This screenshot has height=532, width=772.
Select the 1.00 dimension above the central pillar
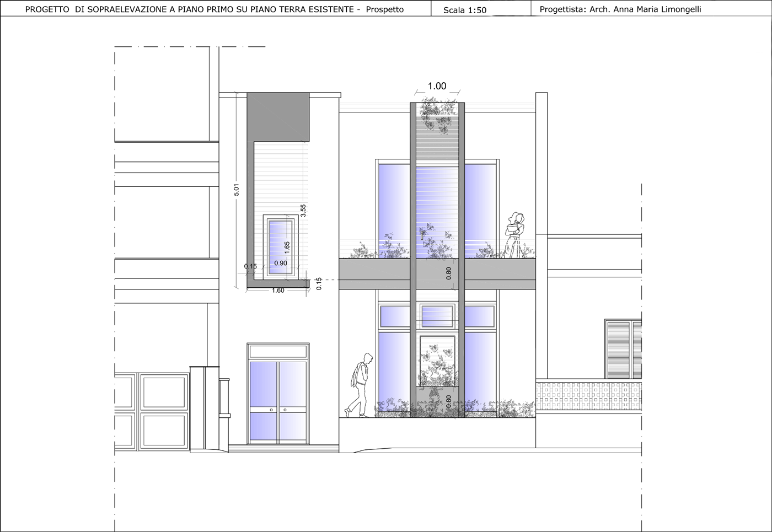point(437,86)
